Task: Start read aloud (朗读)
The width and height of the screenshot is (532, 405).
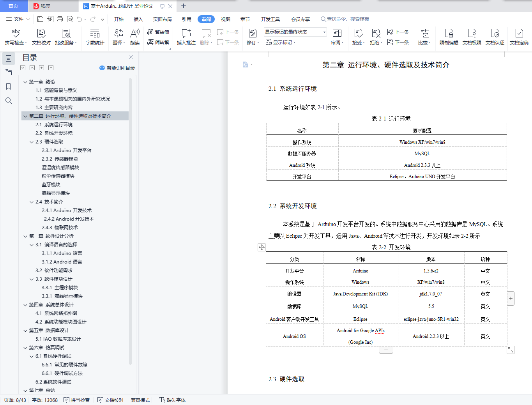Action: coord(135,37)
